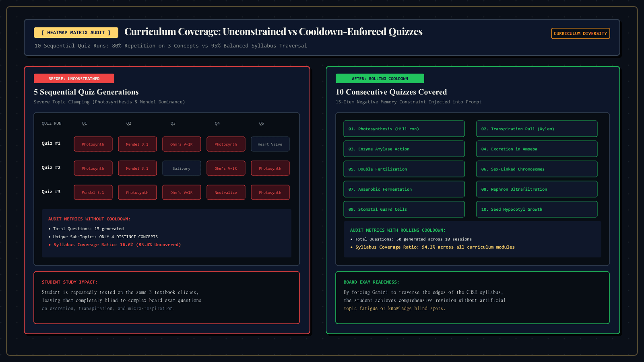Select Quiz #3's Q2 Photosynth cell

[137, 192]
